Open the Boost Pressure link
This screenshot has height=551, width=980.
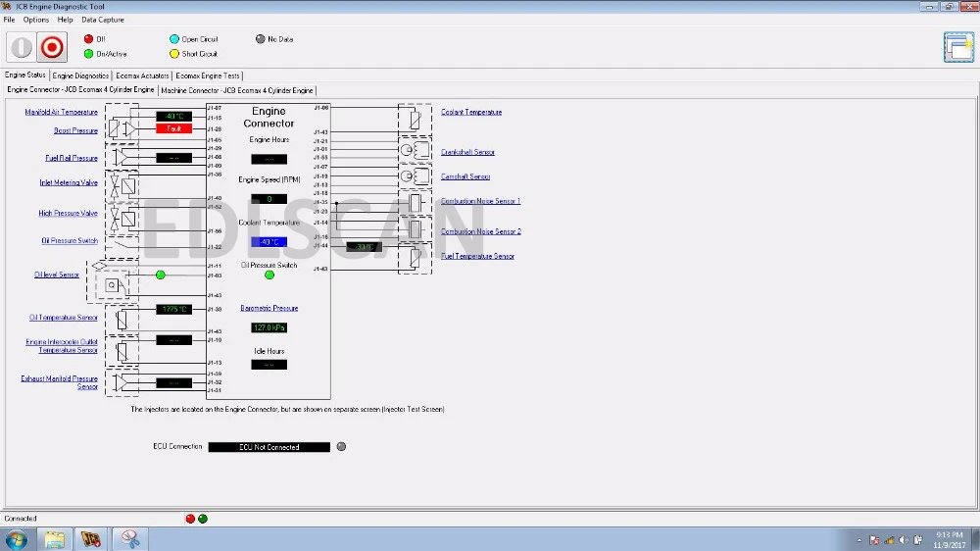coord(75,130)
